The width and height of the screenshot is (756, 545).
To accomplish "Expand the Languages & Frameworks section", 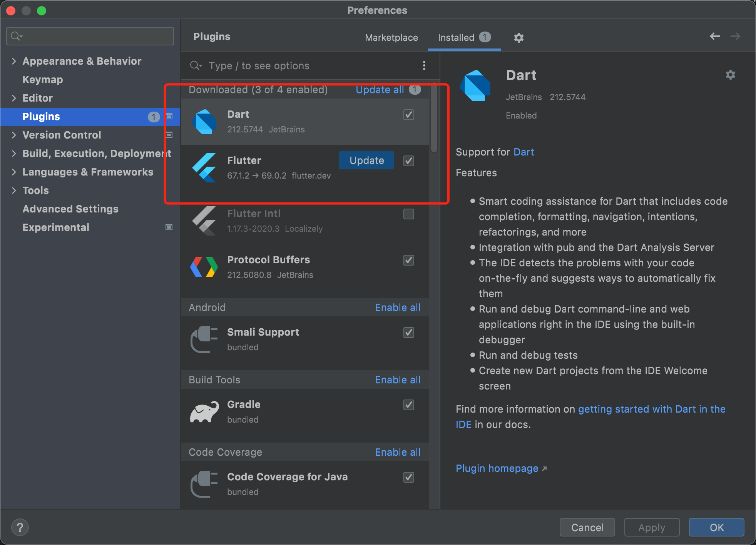I will 14,172.
